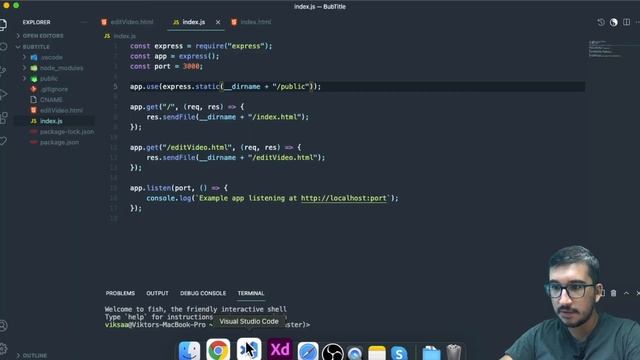Open the Problems panel tab
The image size is (640, 360).
pos(120,293)
